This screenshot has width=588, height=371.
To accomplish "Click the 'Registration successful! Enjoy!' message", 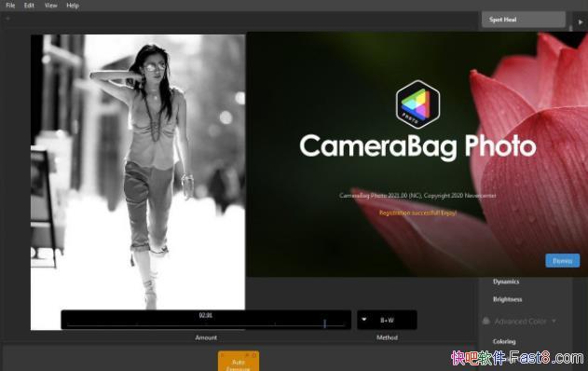I will [417, 213].
